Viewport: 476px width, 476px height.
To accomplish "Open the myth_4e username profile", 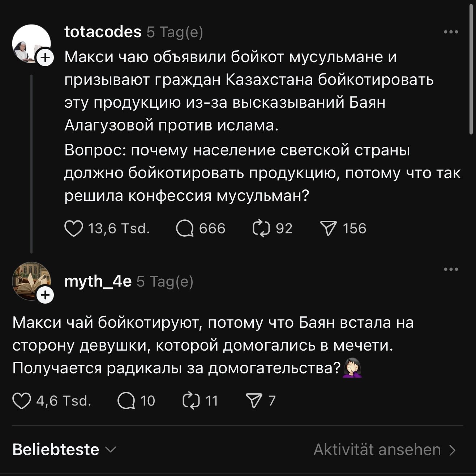I will point(98,282).
